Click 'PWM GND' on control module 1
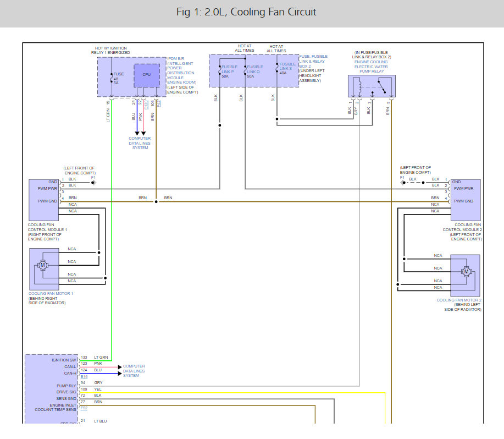The image size is (504, 439). click(x=48, y=201)
